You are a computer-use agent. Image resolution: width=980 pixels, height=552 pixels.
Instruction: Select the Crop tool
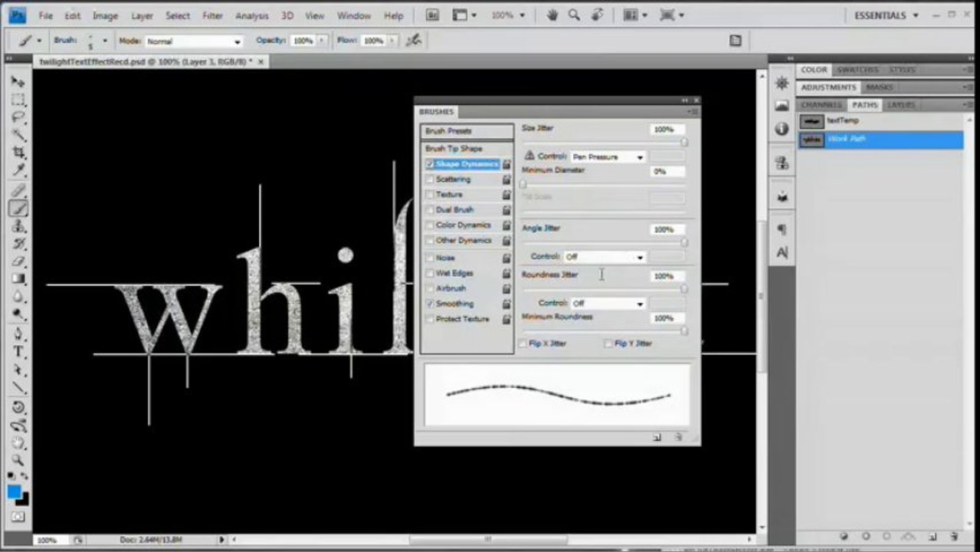[18, 153]
